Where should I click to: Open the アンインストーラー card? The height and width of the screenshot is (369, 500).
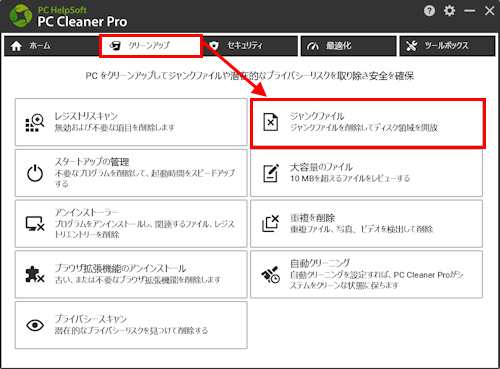click(131, 224)
